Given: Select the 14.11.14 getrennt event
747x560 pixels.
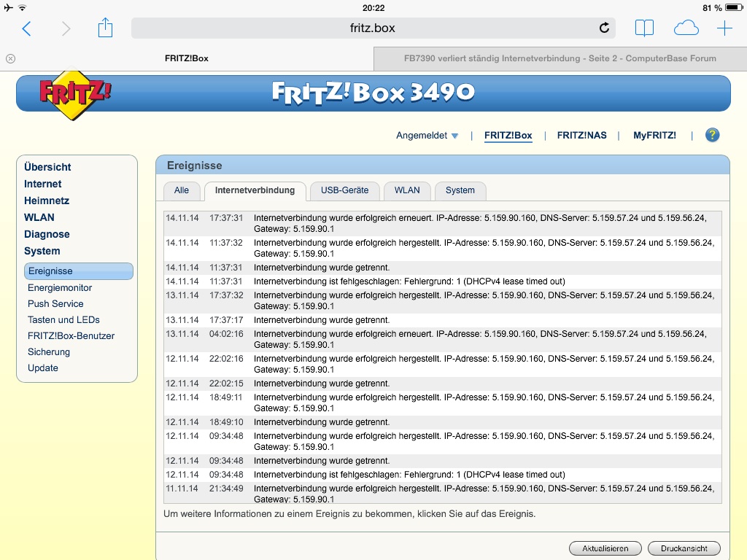Looking at the screenshot, I should click(443, 268).
